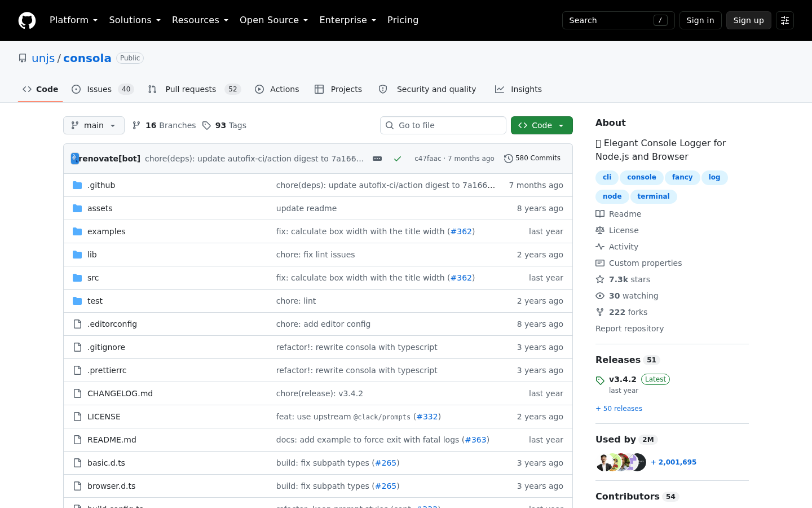Open the Security and quality tab
The width and height of the screenshot is (812, 508).
[427, 89]
